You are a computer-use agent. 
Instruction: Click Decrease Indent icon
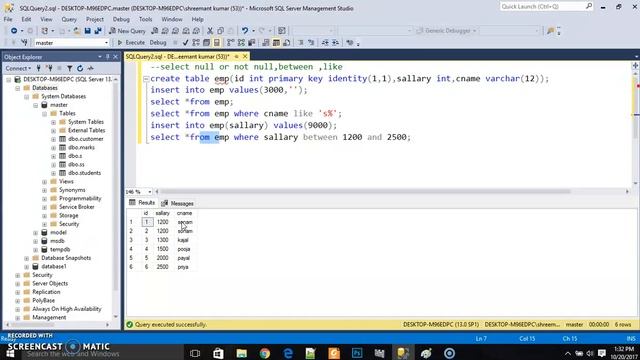point(325,42)
